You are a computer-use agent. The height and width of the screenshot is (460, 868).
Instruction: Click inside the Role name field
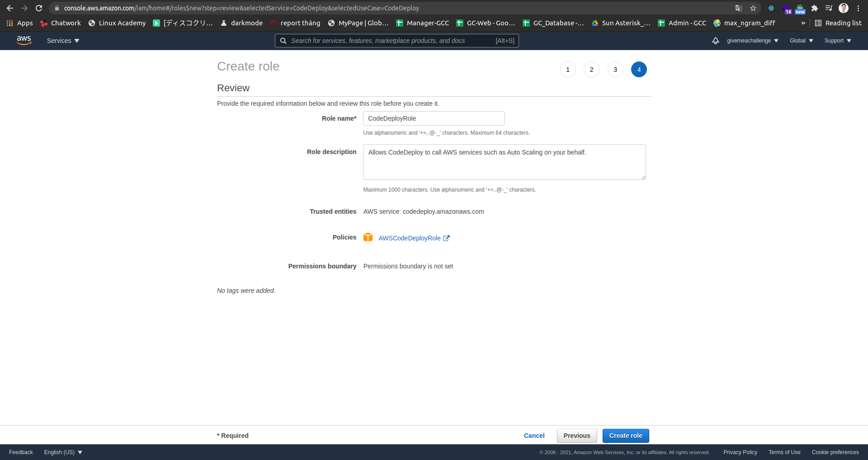[x=434, y=118]
